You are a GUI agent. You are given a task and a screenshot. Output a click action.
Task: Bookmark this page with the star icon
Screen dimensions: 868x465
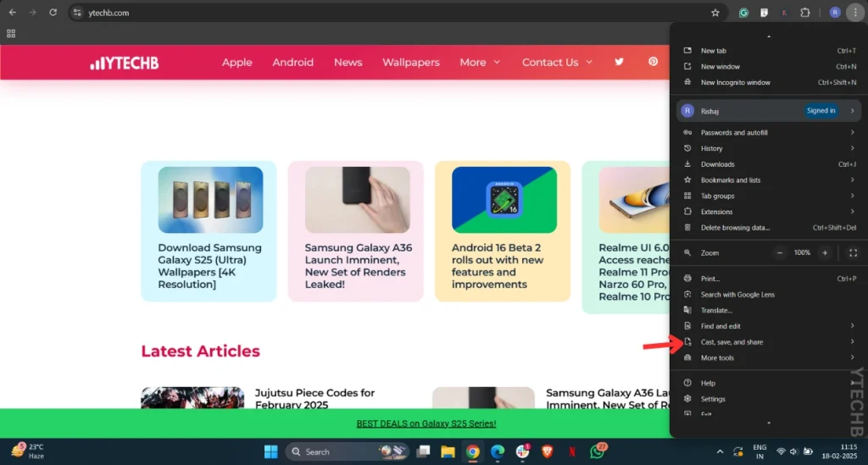(715, 13)
